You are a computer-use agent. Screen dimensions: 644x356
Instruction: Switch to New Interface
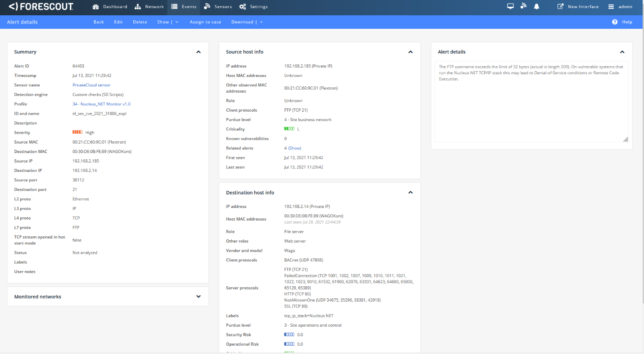click(x=578, y=7)
